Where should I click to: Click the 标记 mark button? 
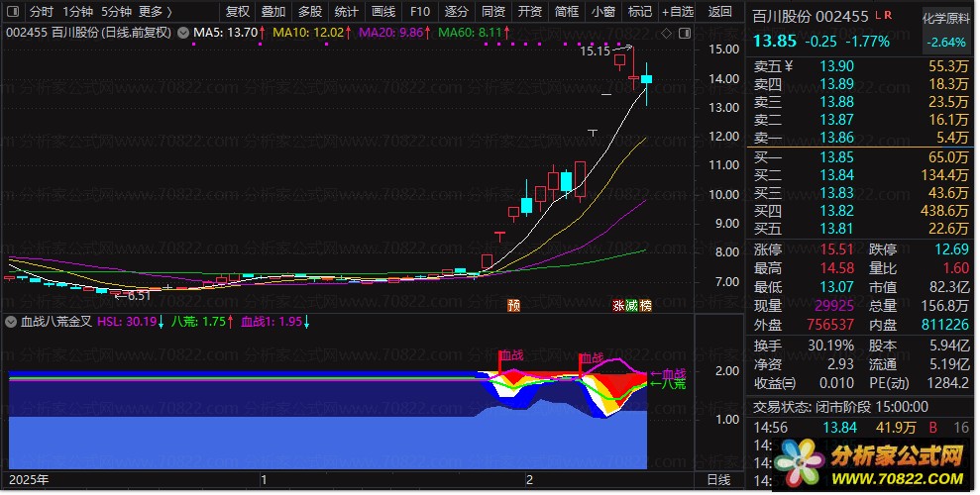tap(639, 11)
